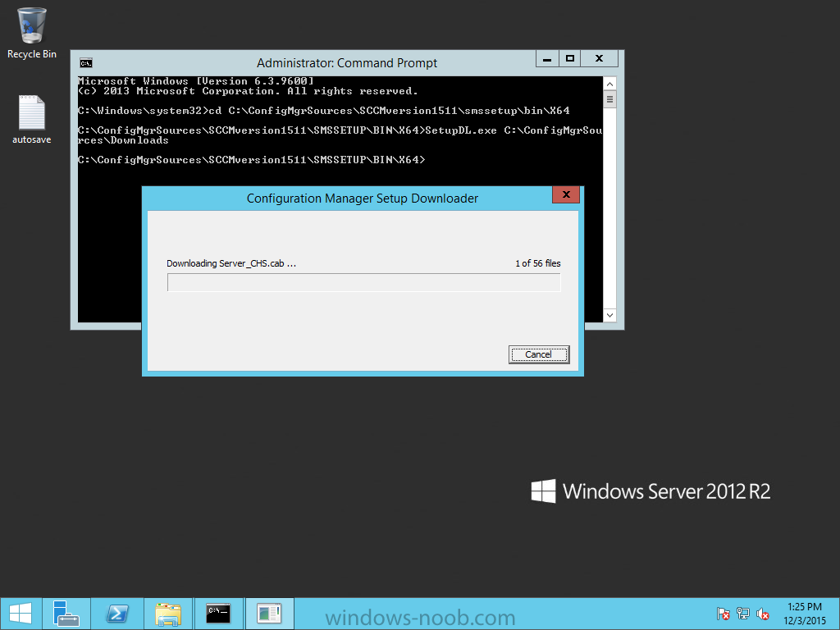The image size is (840, 630).
Task: Select the Setup Downloader taskbar item
Action: click(269, 614)
